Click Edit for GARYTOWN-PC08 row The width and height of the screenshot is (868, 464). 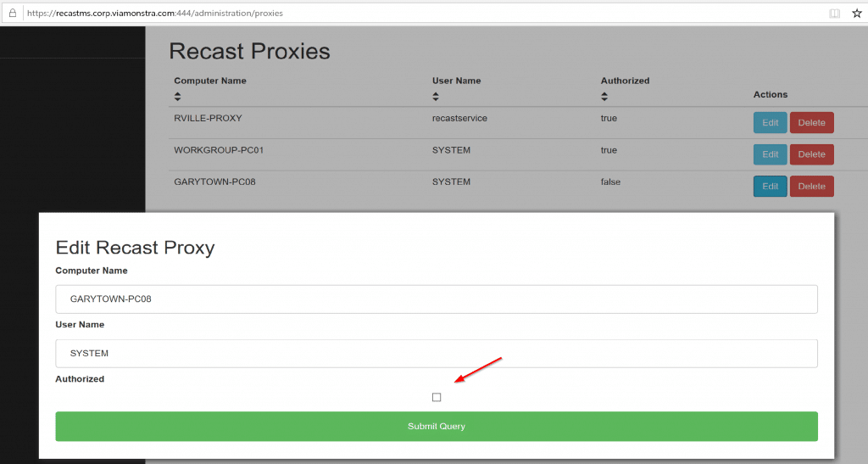[x=770, y=187]
